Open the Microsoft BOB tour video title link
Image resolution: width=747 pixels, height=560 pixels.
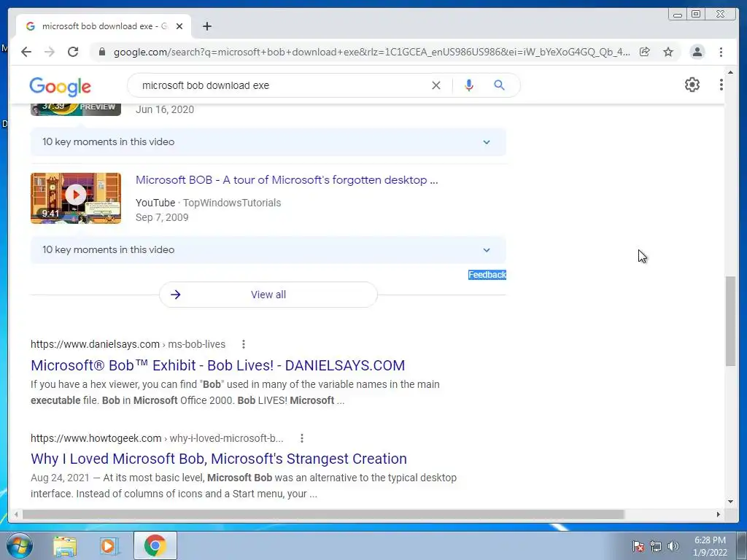click(287, 180)
